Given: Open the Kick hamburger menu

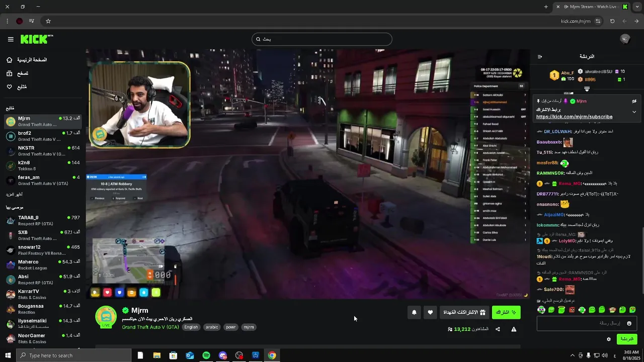Looking at the screenshot, I should [11, 39].
